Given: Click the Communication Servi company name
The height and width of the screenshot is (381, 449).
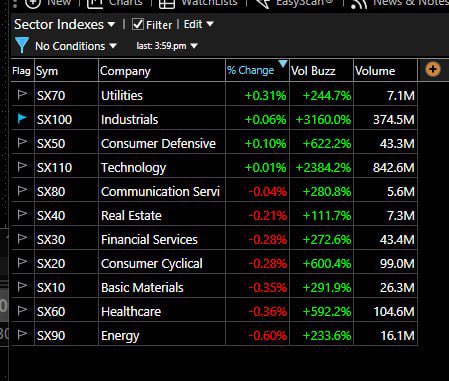Looking at the screenshot, I should 161,192.
